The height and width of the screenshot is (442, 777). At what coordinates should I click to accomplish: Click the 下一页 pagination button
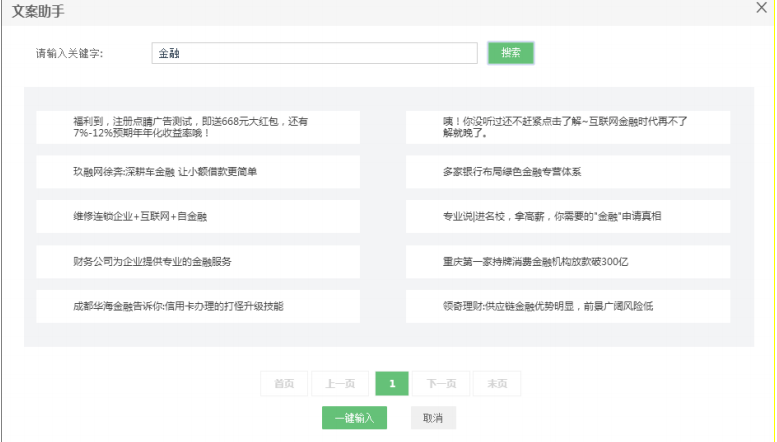pyautogui.click(x=441, y=384)
